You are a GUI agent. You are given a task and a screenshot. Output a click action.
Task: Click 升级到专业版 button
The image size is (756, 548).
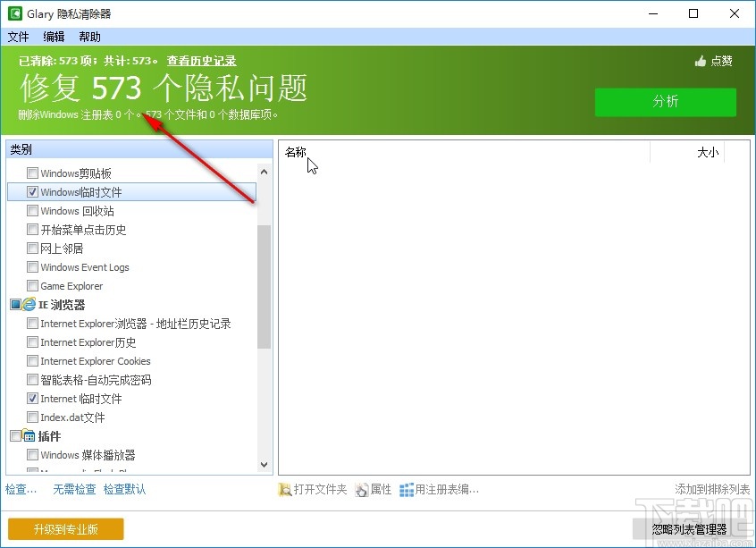click(x=66, y=529)
